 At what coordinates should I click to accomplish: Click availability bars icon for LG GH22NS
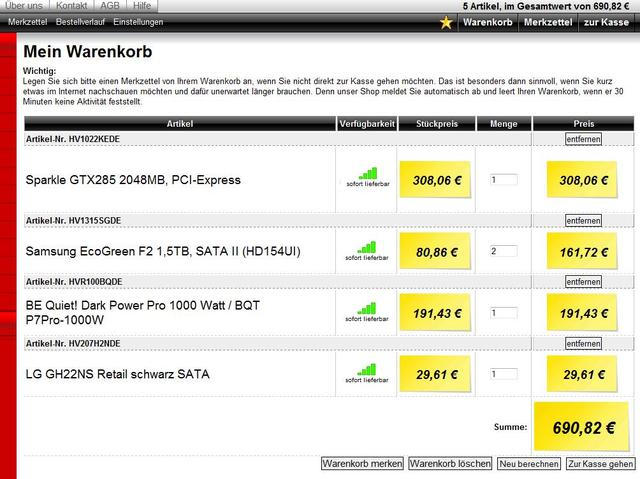[367, 370]
